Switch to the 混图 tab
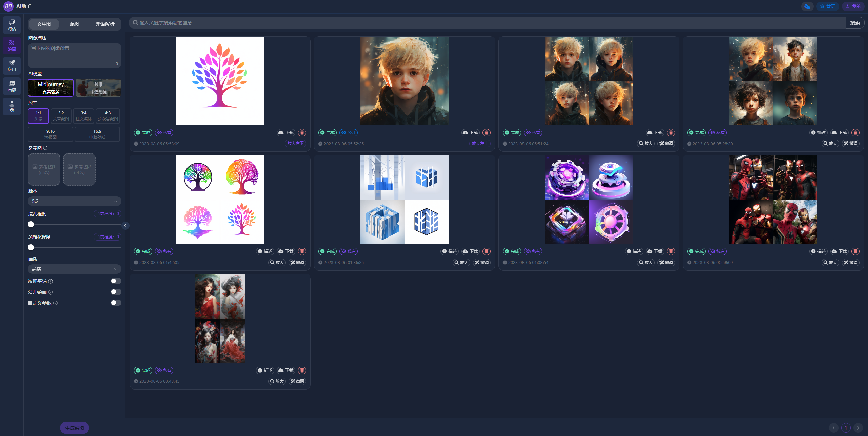This screenshot has width=868, height=436. [75, 24]
